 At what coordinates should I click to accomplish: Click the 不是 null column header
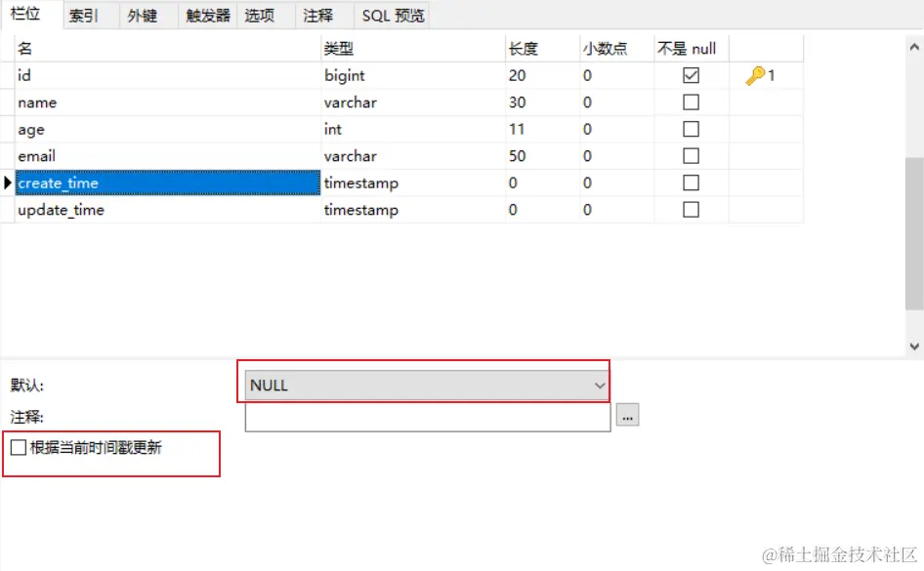point(692,48)
